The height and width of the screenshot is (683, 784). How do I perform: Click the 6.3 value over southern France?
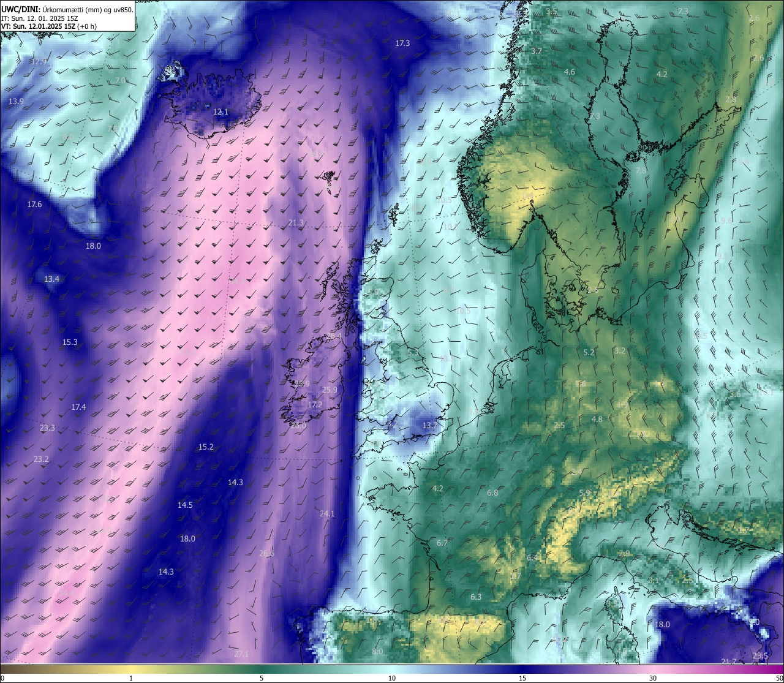(476, 597)
